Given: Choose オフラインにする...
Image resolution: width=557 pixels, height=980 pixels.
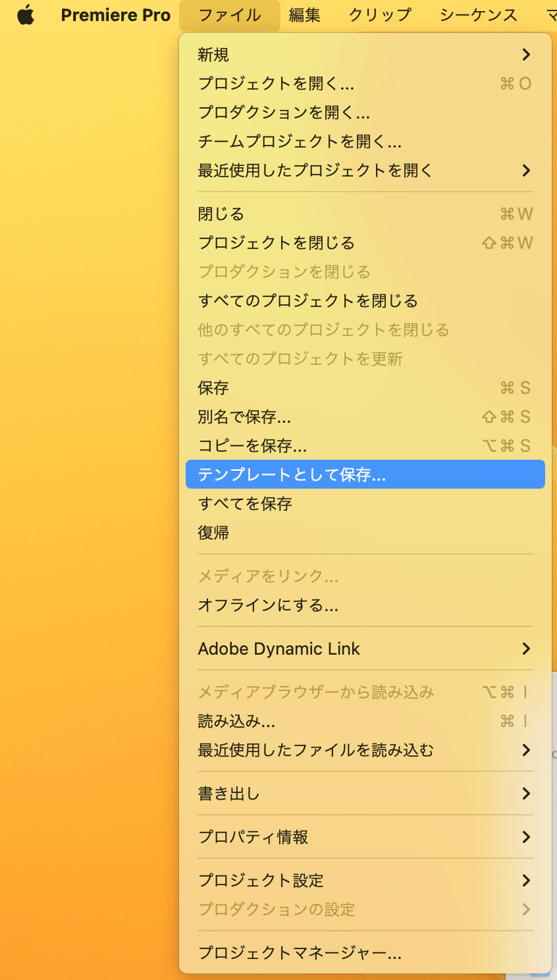Looking at the screenshot, I should pyautogui.click(x=366, y=605).
